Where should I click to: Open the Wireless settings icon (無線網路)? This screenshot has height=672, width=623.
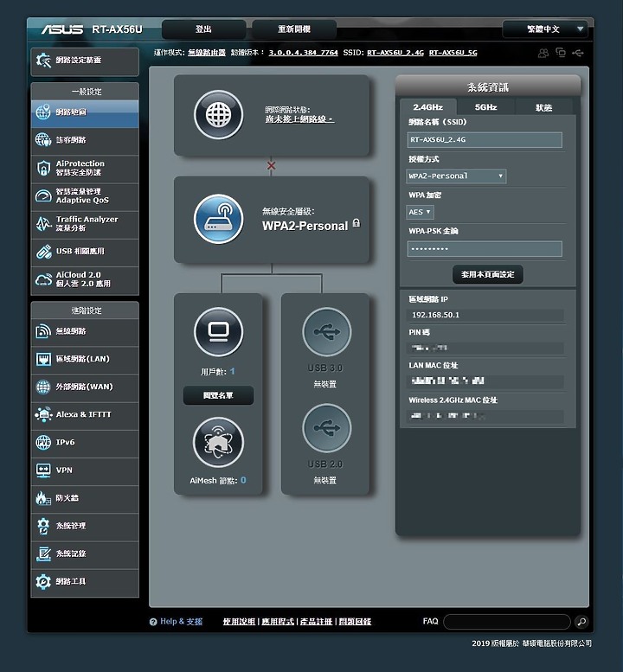point(43,331)
